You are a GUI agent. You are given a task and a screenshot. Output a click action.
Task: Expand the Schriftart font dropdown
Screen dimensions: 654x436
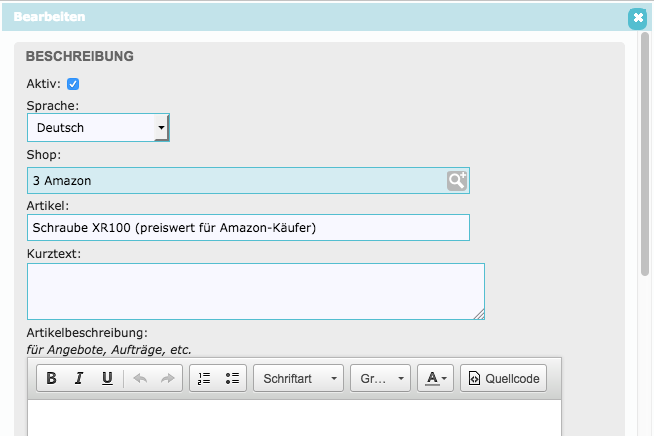pyautogui.click(x=299, y=378)
